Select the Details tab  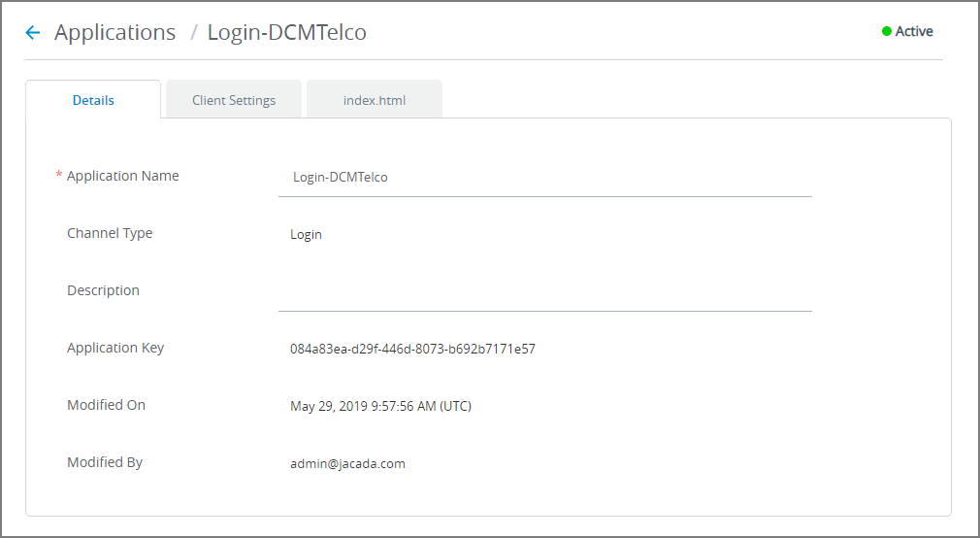[x=93, y=100]
